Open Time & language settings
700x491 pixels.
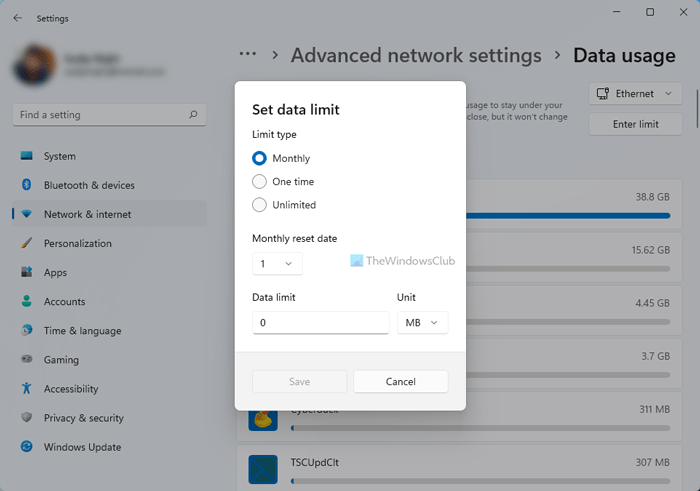(82, 331)
